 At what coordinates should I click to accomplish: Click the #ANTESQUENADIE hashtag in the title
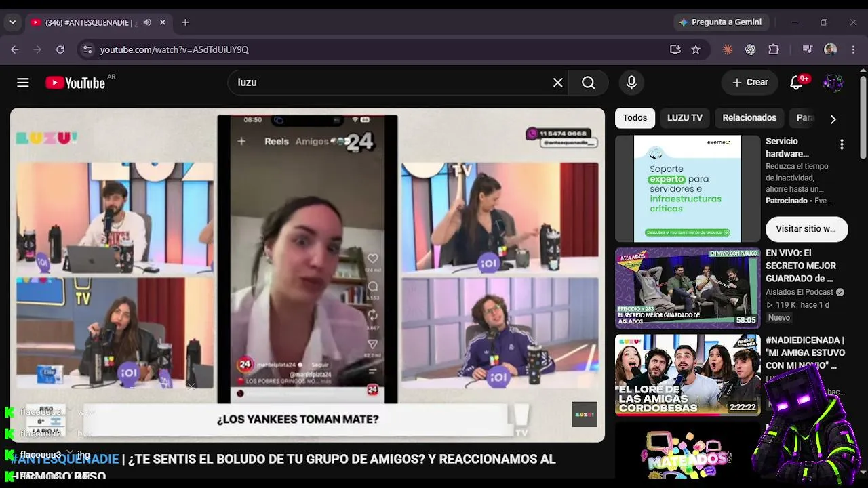tap(64, 459)
